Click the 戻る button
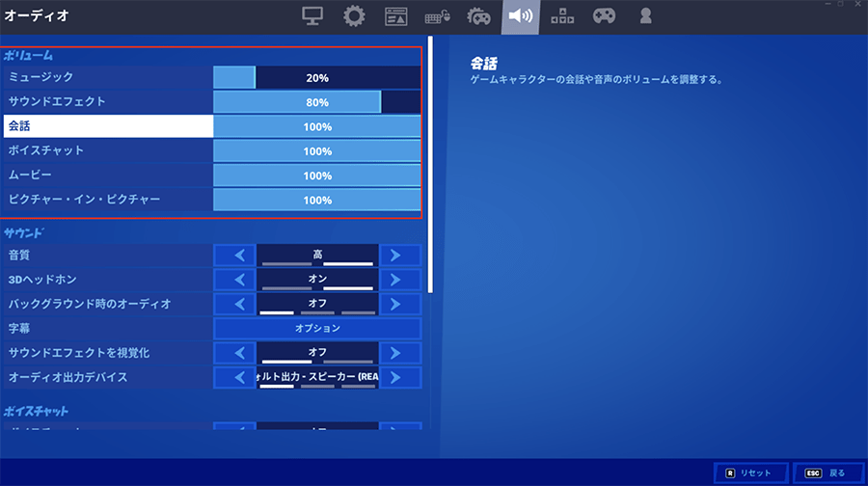Viewport: 868px width, 486px height. [x=828, y=473]
